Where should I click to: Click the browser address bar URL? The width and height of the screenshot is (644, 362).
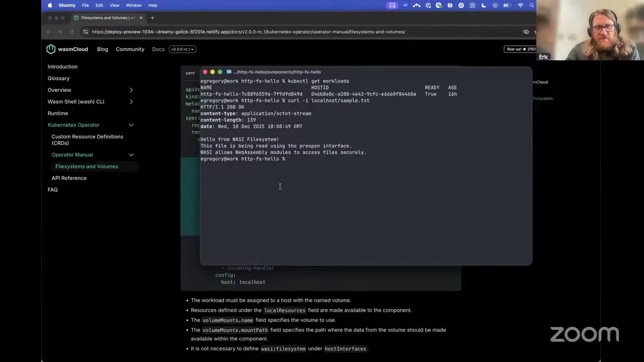249,32
